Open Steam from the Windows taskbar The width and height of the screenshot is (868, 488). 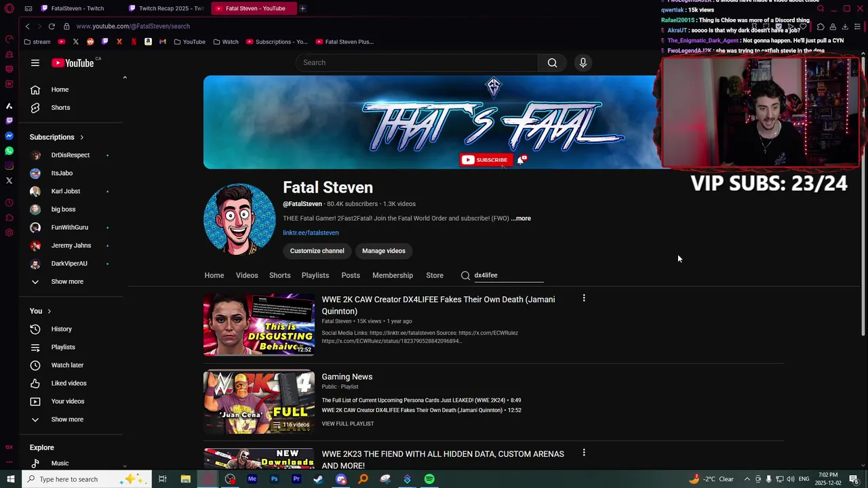pyautogui.click(x=318, y=479)
